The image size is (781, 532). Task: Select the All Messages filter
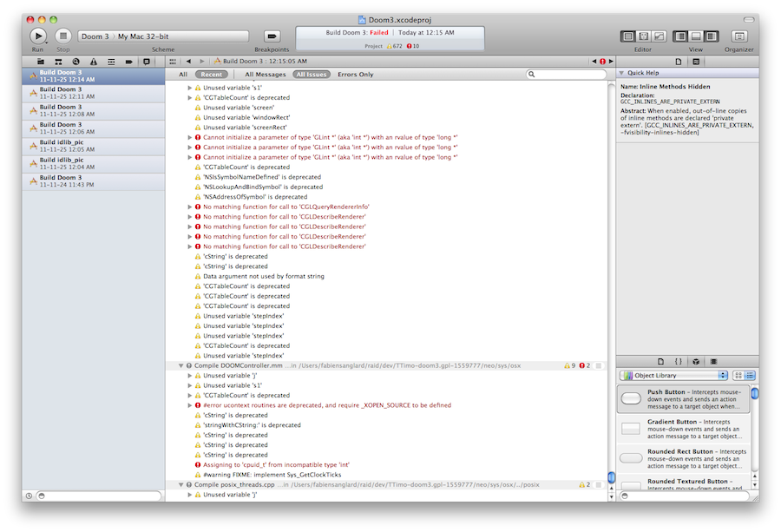click(265, 75)
